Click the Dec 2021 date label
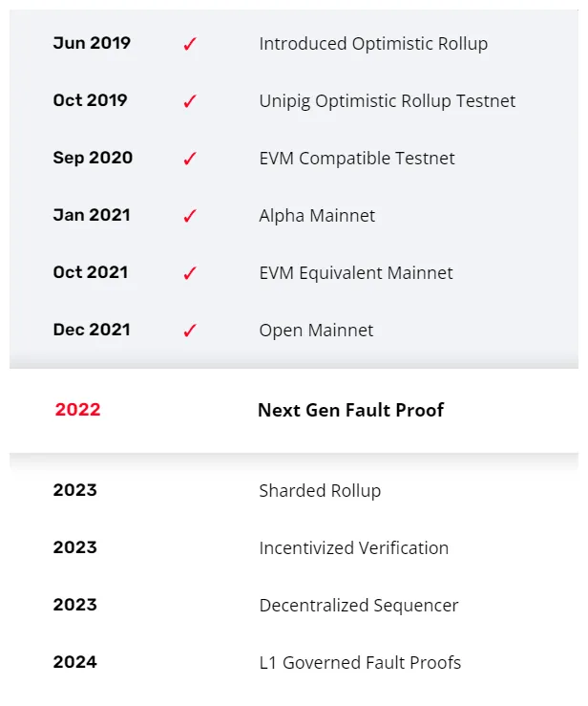Screen dimensions: 588x706 [92, 330]
